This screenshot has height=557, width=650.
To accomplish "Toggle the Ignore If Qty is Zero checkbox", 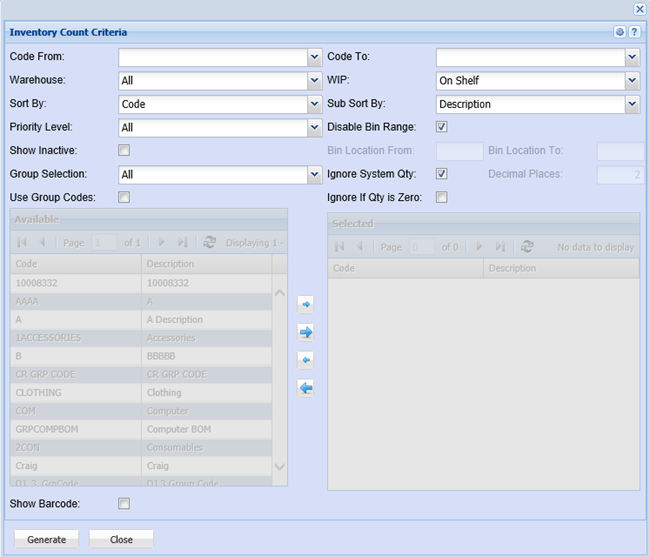I will pos(442,198).
